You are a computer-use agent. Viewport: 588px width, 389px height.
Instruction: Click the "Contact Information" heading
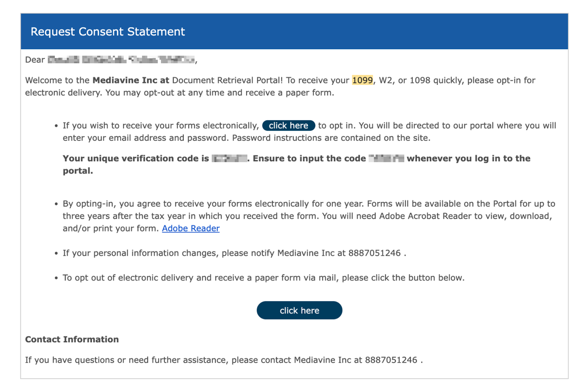pos(72,339)
